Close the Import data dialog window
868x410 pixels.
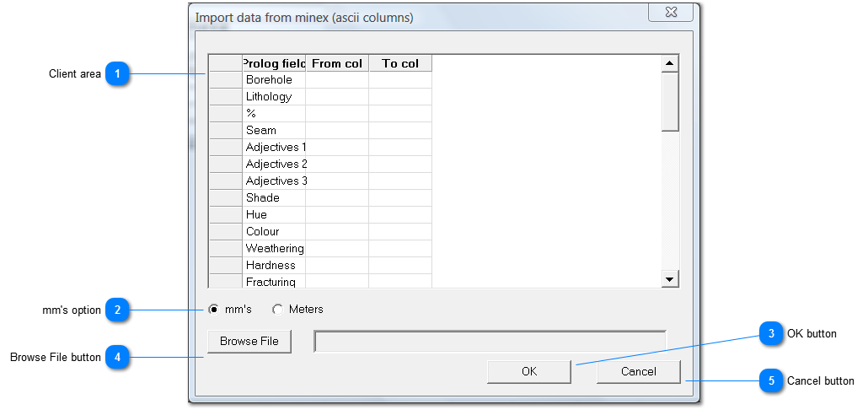click(x=671, y=12)
